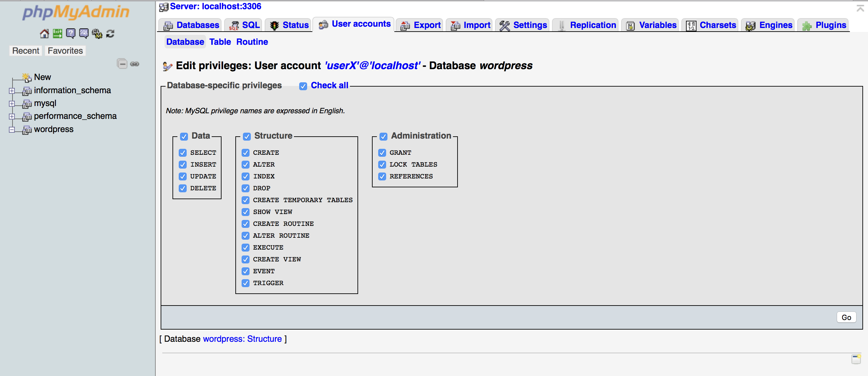Uncheck the TRIGGER privilege
This screenshot has height=376, width=868.
[245, 283]
